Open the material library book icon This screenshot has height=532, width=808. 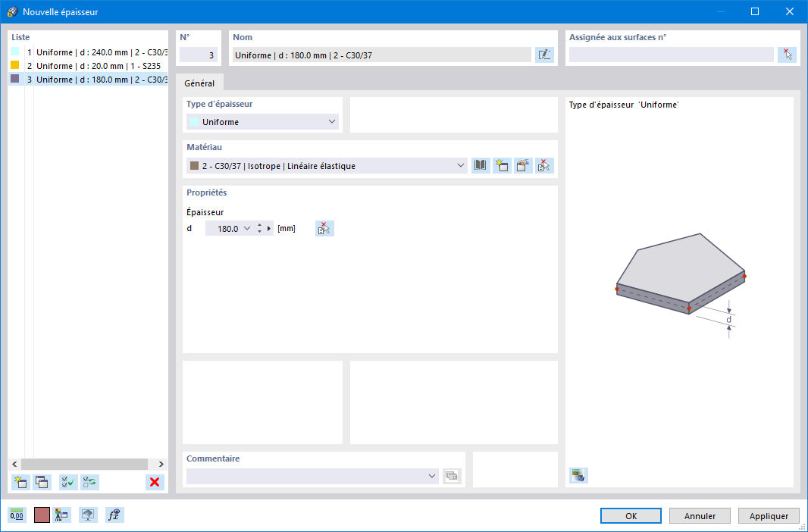(481, 166)
